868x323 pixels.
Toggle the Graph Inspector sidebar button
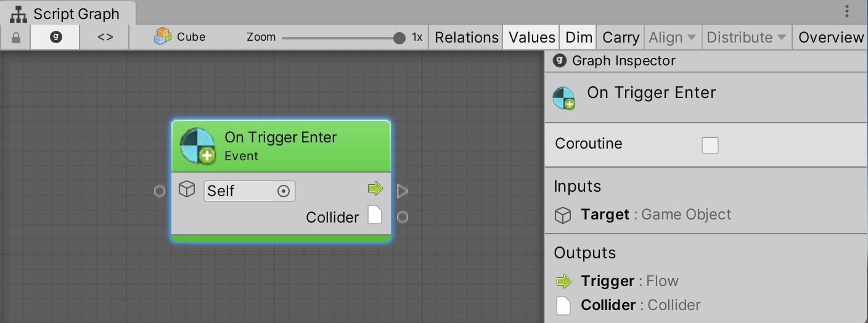coord(55,38)
